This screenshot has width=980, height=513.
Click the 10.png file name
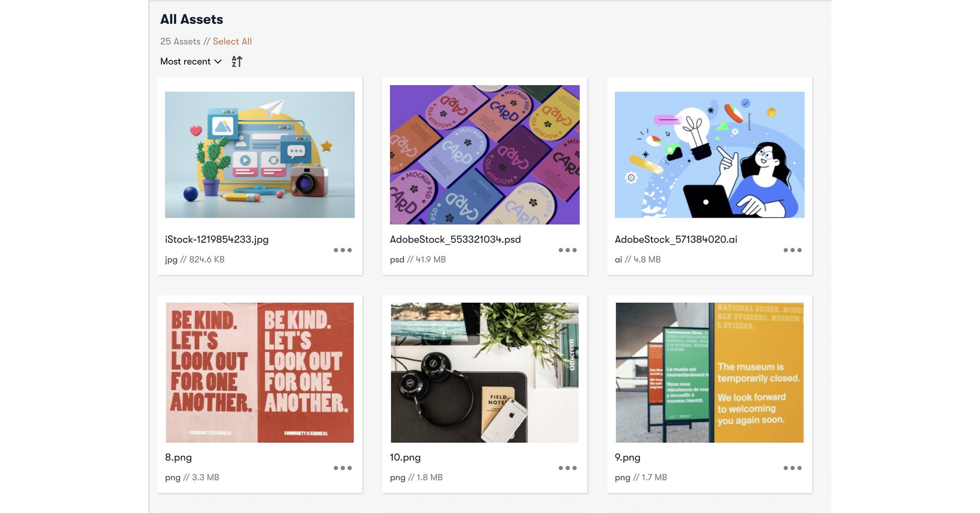405,458
